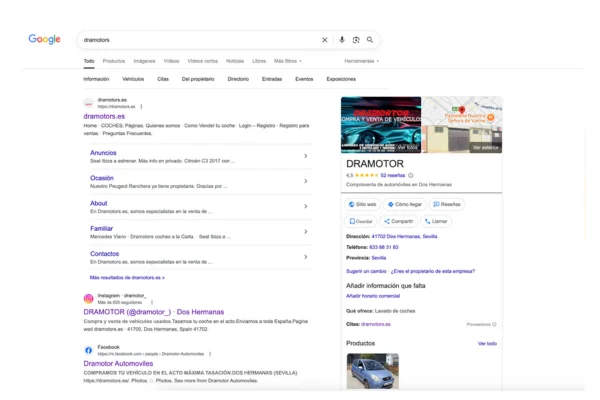Select the Del propietario filter chip
Image resolution: width=600 pixels, height=400 pixels.
pos(198,79)
